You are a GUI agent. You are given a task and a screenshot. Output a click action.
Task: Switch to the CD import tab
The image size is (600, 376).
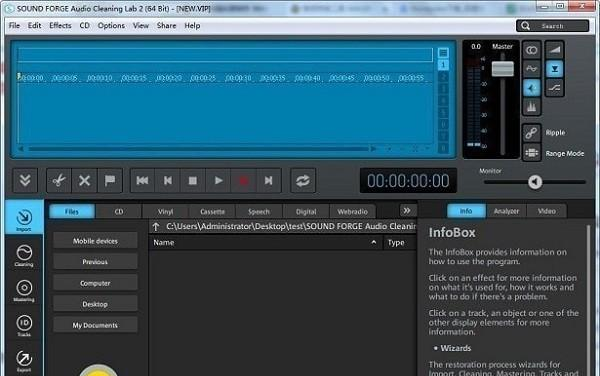click(119, 211)
